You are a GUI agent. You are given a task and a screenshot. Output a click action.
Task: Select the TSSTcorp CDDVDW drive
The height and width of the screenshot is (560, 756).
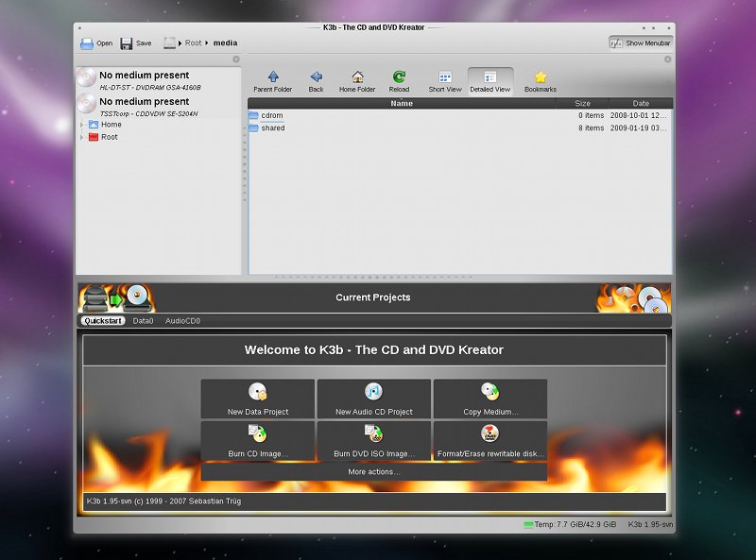pyautogui.click(x=159, y=106)
